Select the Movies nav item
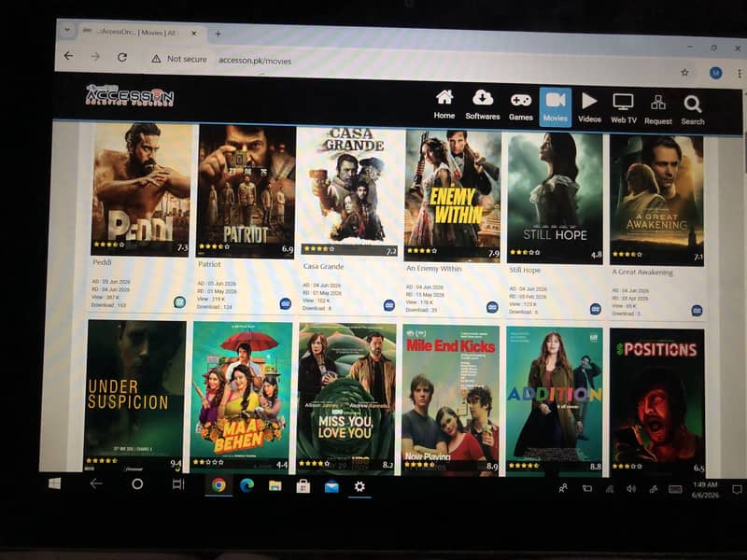 pyautogui.click(x=555, y=107)
